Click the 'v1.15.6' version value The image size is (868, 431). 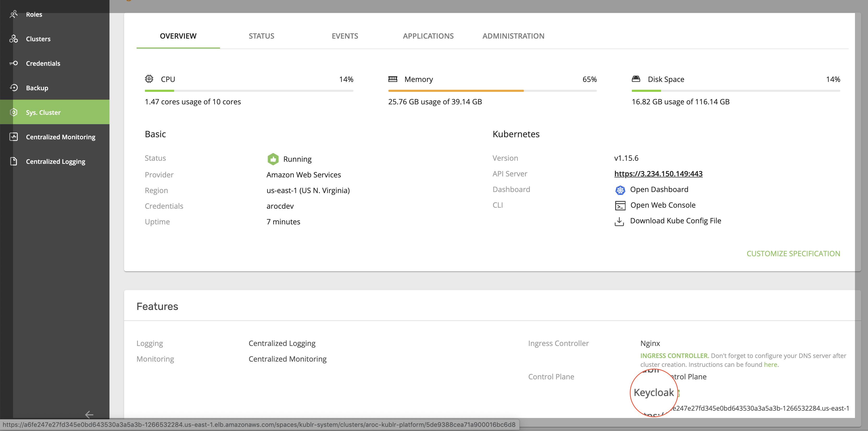(626, 158)
